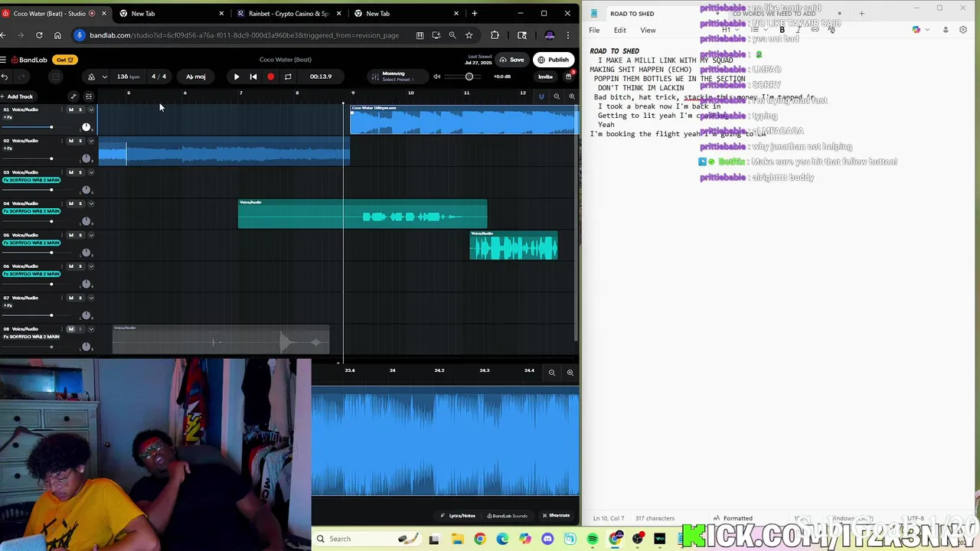Screen dimensions: 980x551
Task: Mute track 05 Voice/Audio
Action: tap(71, 235)
